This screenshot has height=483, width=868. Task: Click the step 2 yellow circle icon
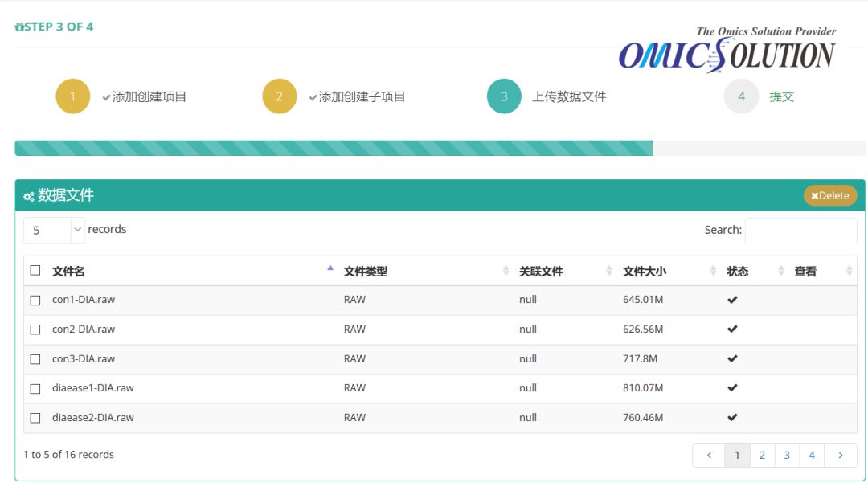(x=279, y=96)
